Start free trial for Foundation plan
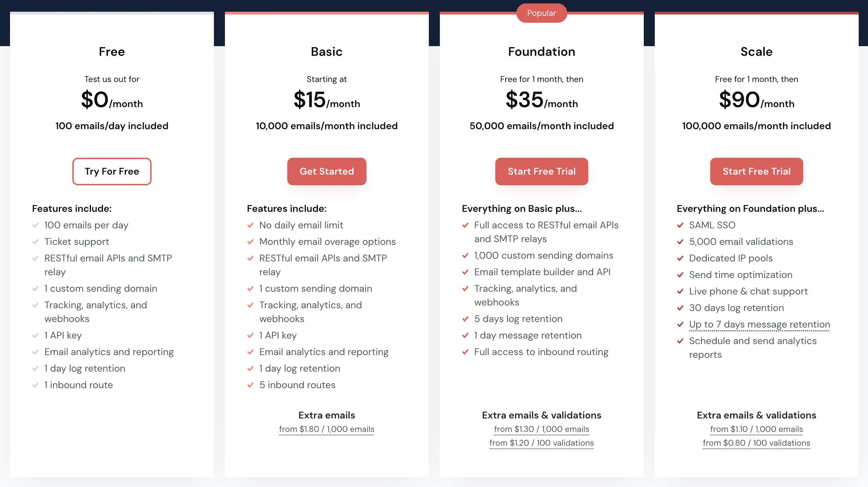Screen dimensions: 868x487 [541, 172]
